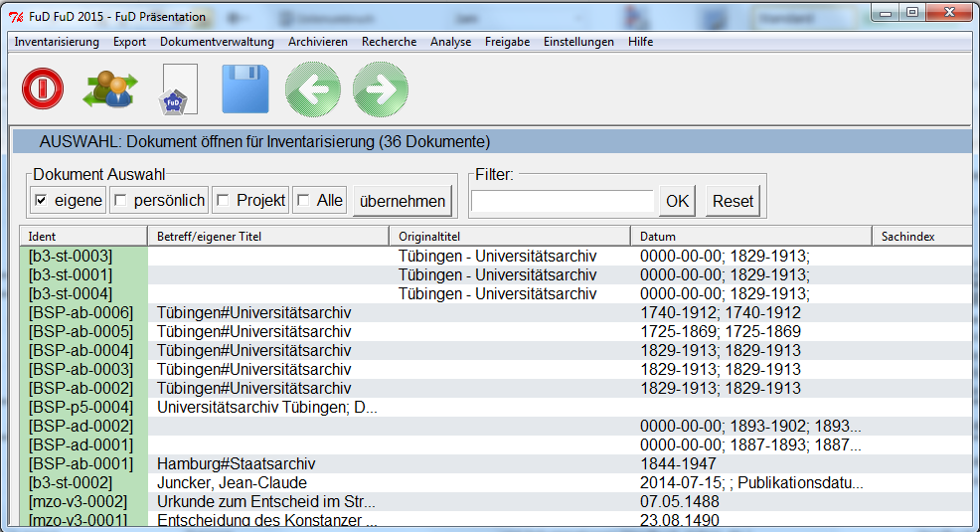Select row [BSP-p5-0004]
The image size is (980, 532).
click(x=496, y=408)
